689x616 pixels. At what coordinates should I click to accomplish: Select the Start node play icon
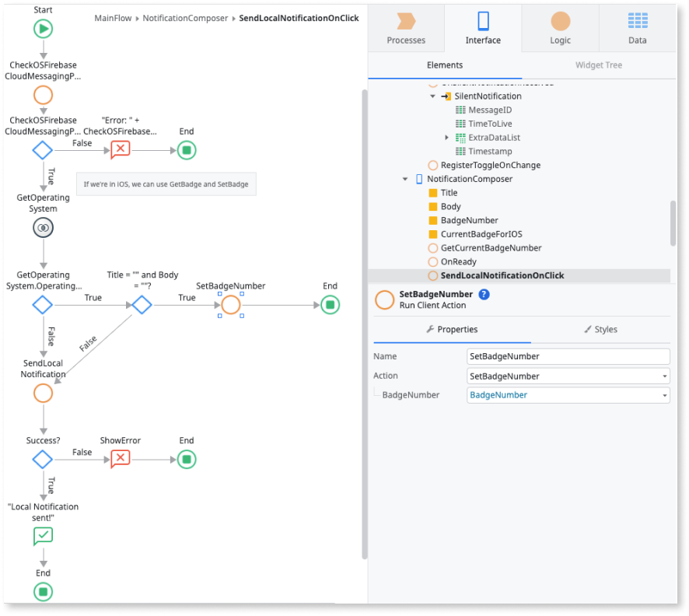pos(43,29)
